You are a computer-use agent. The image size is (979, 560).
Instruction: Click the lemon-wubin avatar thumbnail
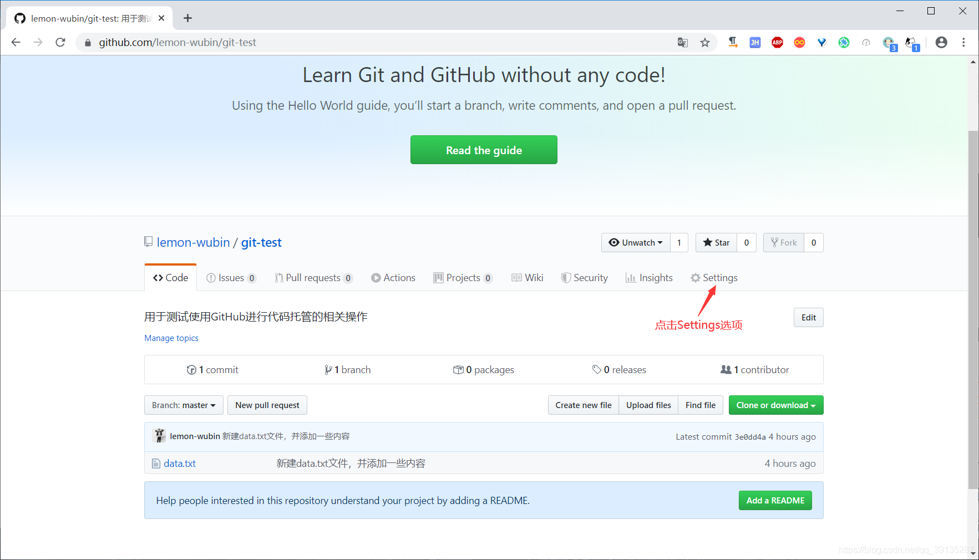(x=160, y=436)
